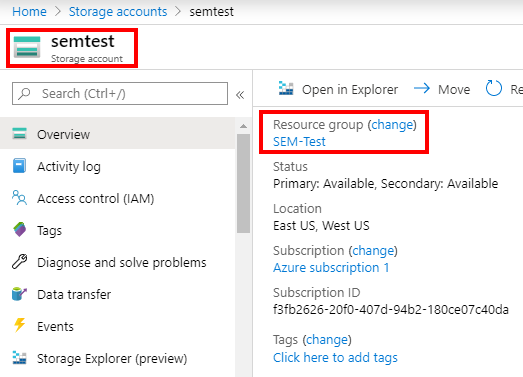Open the SEM-Test resource group link
Screen dimensions: 523x377
[x=299, y=142]
